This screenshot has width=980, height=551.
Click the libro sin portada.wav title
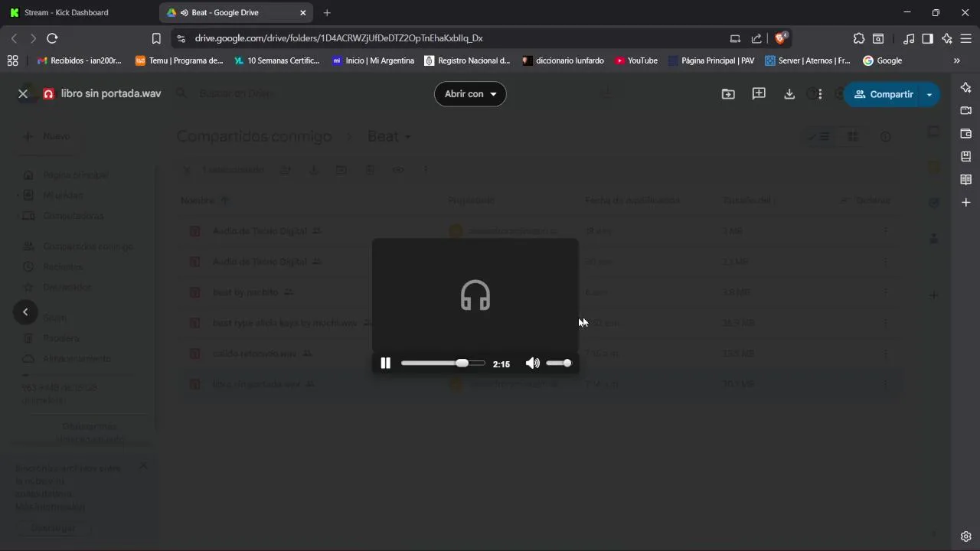pos(111,93)
